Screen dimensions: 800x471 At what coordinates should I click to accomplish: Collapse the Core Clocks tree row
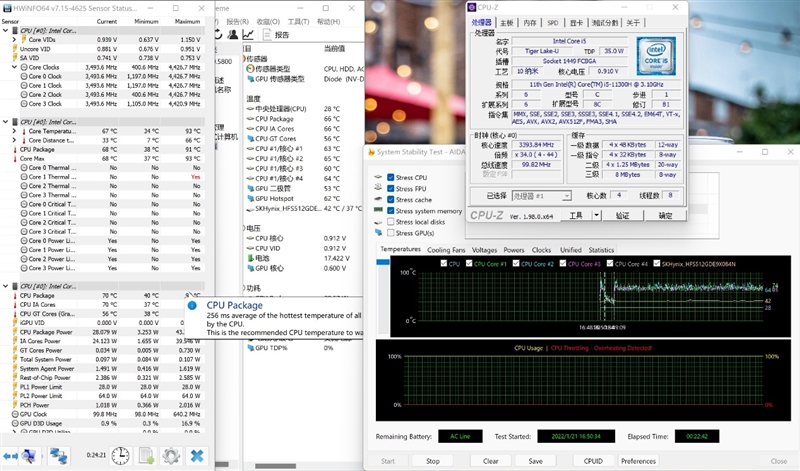14,67
